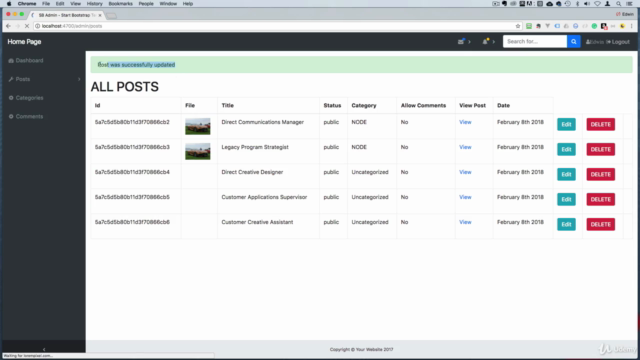Click the Dashboard sidebar icon
The image size is (640, 360).
click(x=11, y=60)
